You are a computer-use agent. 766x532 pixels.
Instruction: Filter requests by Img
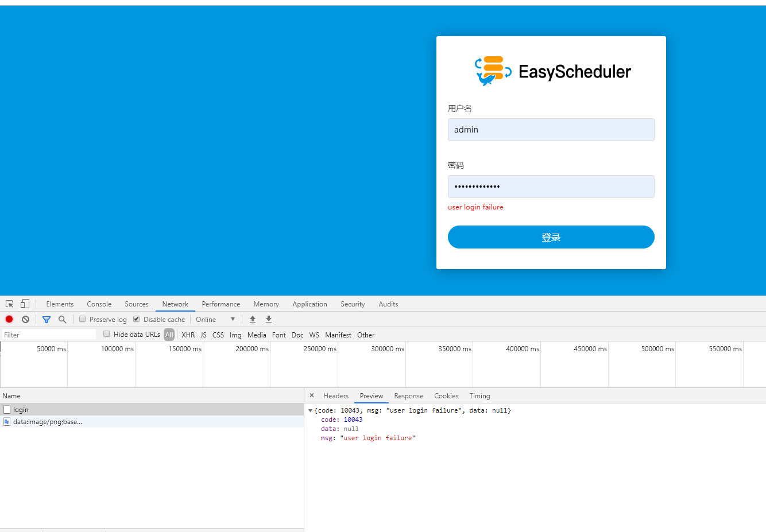235,335
